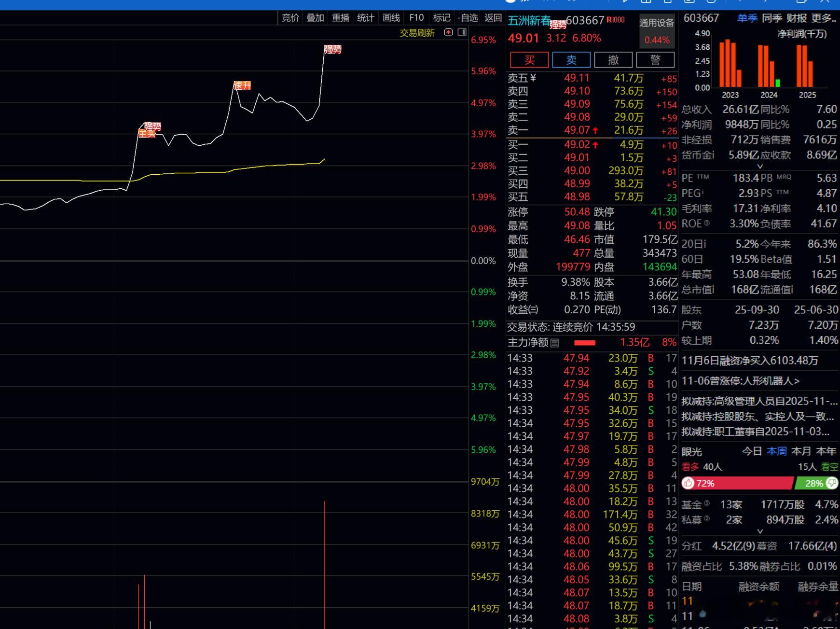
Task: Click the yen symbol beside 卖五
Action: pos(533,78)
